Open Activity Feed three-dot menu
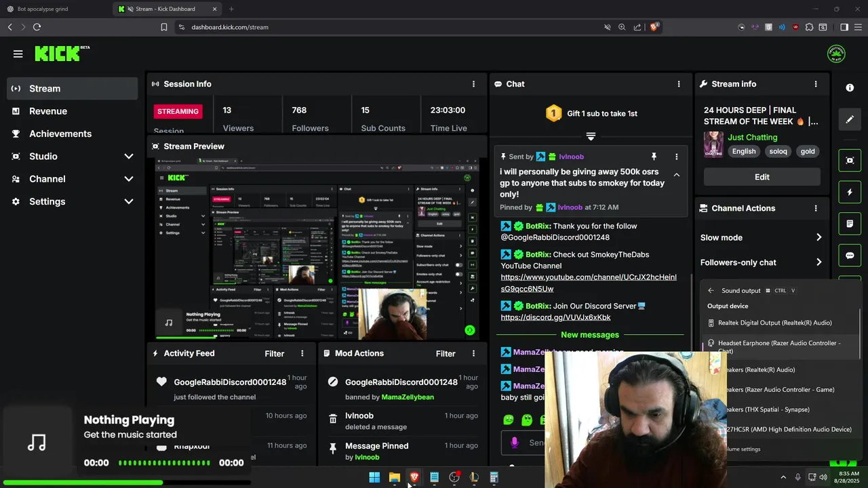 (x=302, y=353)
